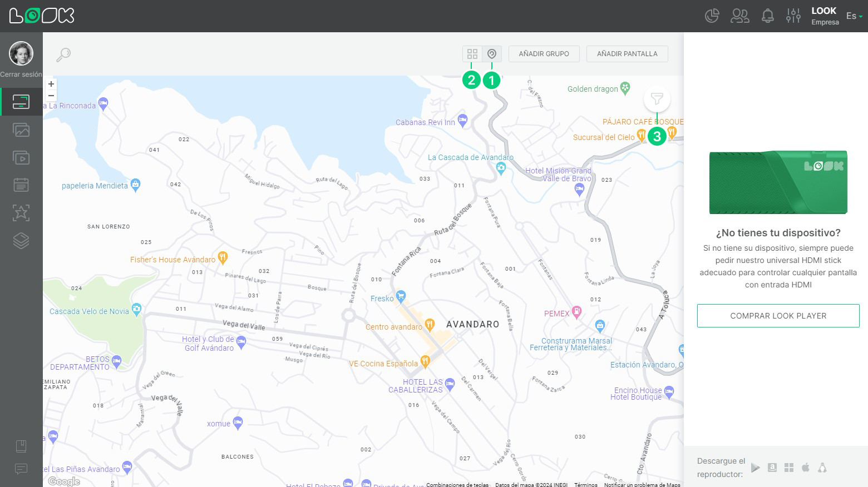
Task: Open Términos link on map footer
Action: (x=586, y=485)
